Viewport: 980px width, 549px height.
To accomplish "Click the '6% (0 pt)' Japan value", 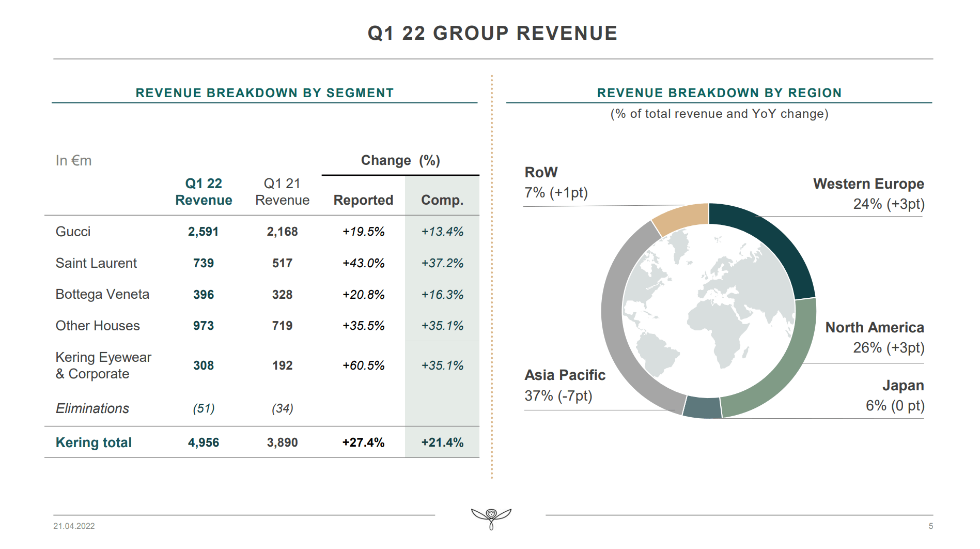I will (x=895, y=406).
